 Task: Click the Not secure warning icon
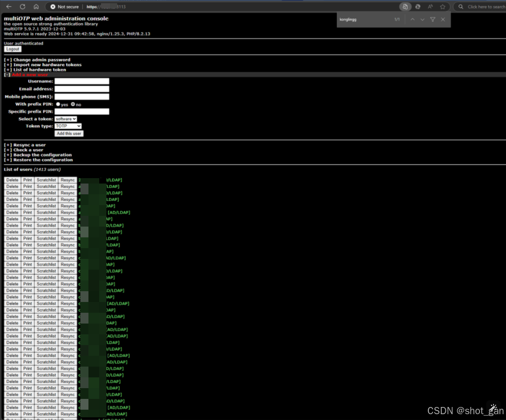(x=53, y=6)
